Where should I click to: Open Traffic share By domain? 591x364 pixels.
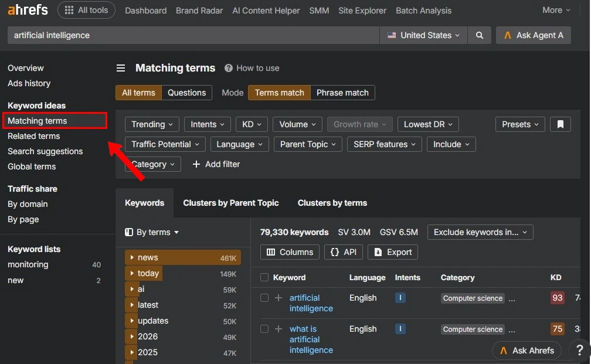coord(28,204)
